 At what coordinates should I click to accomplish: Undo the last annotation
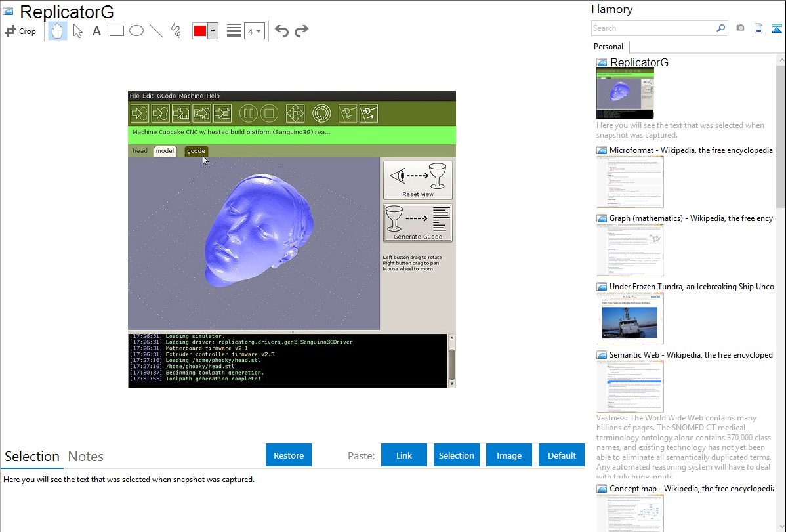coord(281,31)
